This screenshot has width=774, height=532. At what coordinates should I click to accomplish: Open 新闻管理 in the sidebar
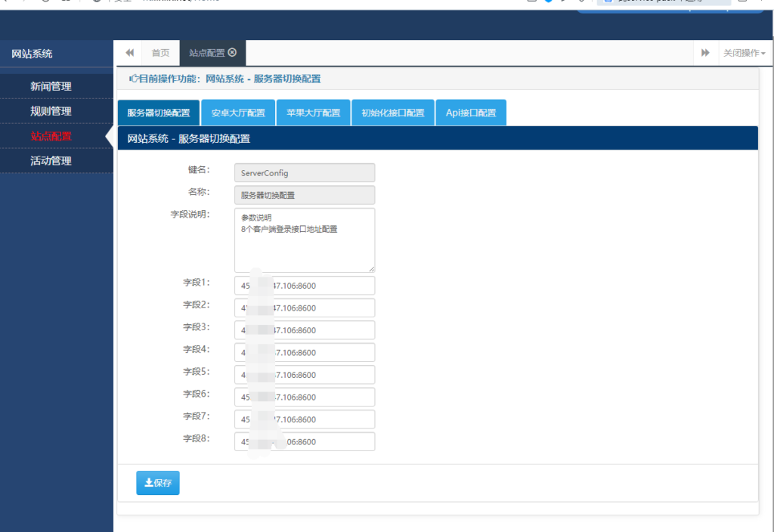(x=51, y=86)
